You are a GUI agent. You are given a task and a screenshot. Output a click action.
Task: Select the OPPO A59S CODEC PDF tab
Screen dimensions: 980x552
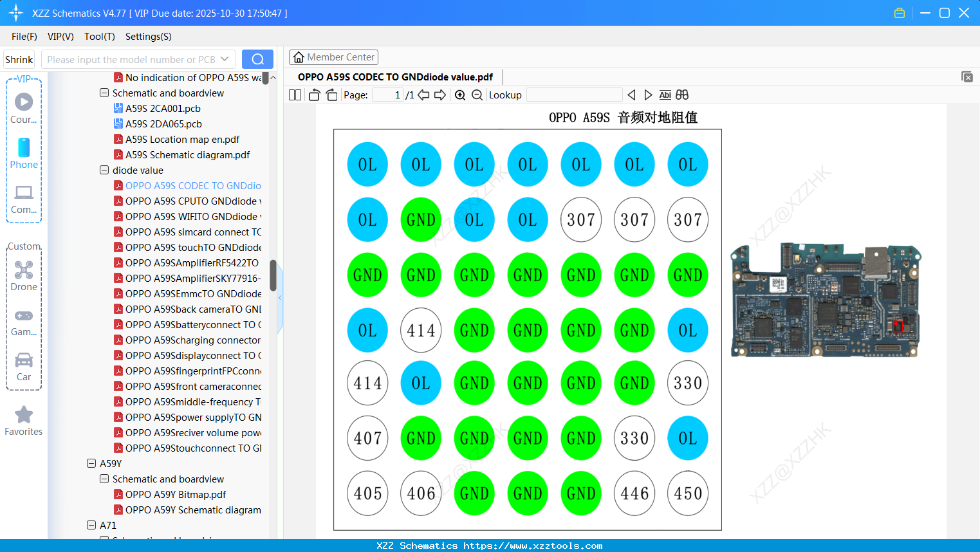pos(395,77)
